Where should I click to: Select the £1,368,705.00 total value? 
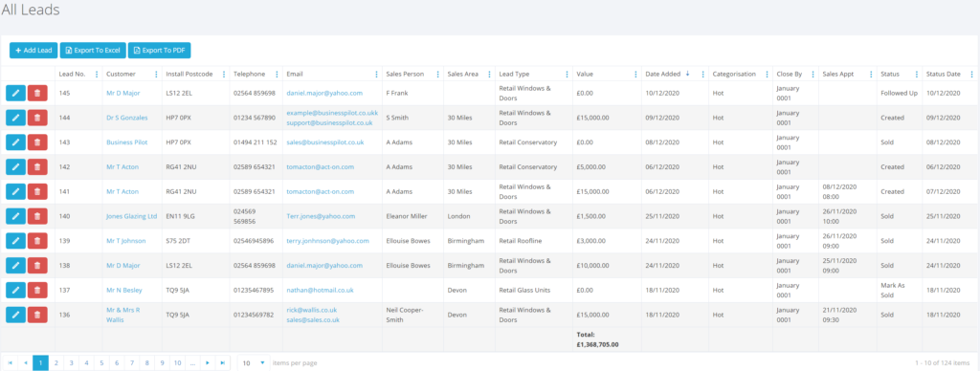pyautogui.click(x=597, y=344)
